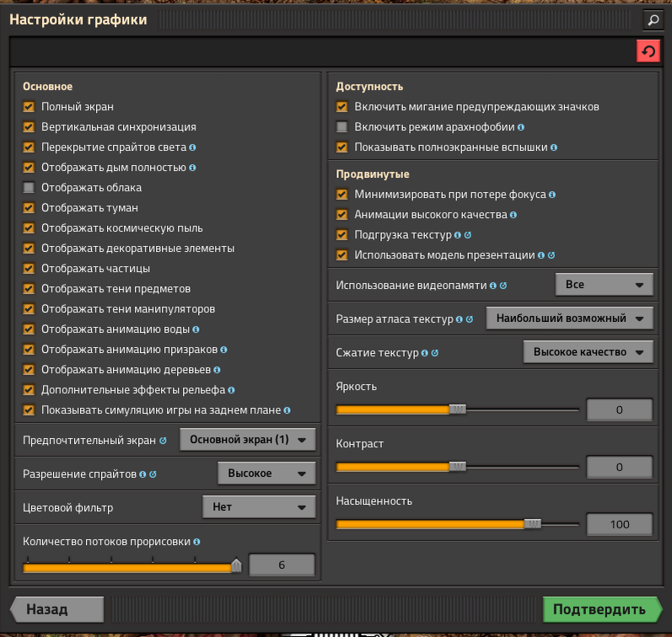Restart-required icon beside Использовать модель презентации
Screen dimensions: 672x637
click(x=551, y=255)
